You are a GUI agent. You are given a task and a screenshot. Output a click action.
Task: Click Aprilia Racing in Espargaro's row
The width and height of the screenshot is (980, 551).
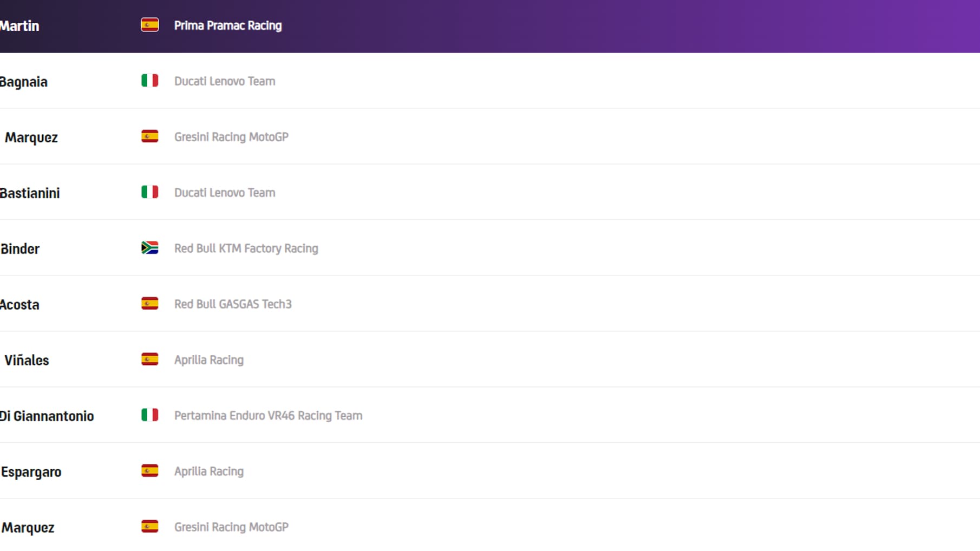point(209,471)
